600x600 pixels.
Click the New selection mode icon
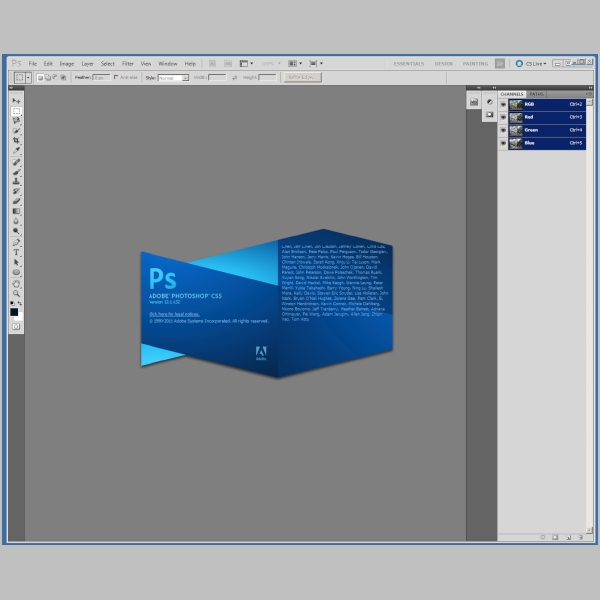click(x=40, y=78)
